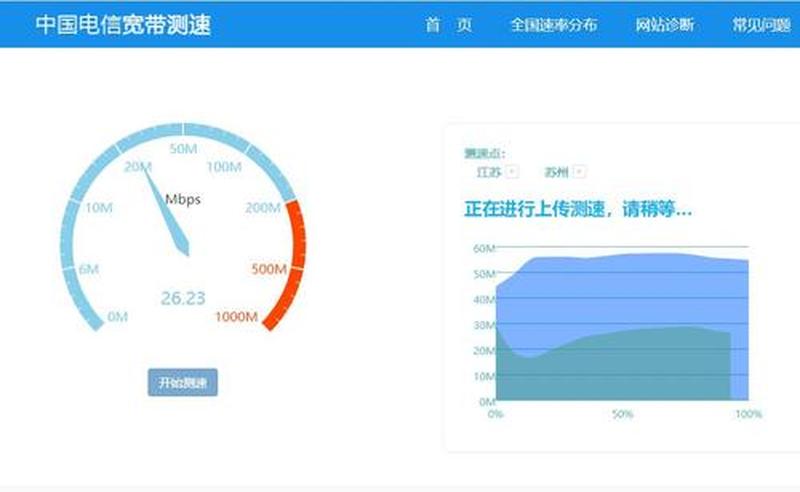Open the 全国速率分布 menu item
The image size is (800, 492).
(554, 24)
